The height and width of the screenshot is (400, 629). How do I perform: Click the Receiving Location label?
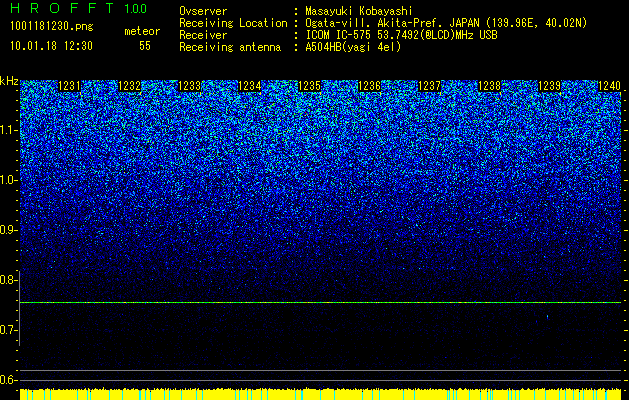click(x=233, y=23)
